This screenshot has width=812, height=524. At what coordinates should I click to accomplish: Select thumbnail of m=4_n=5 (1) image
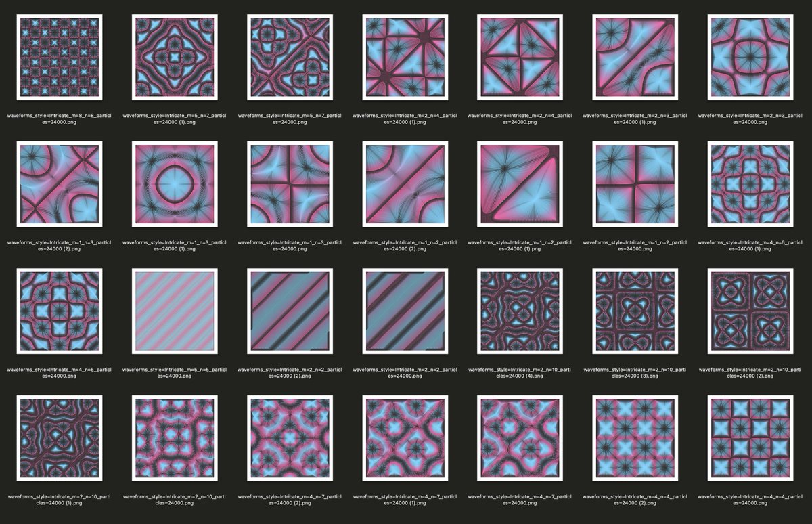750,184
